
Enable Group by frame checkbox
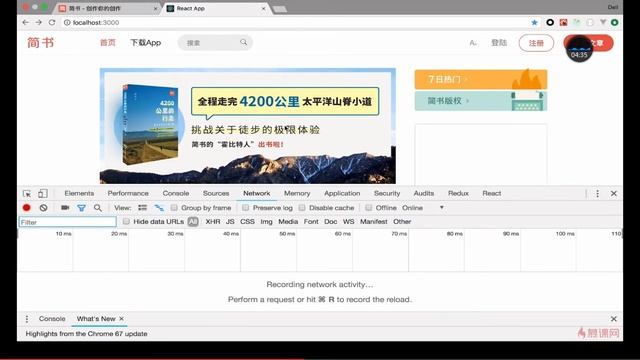point(174,208)
